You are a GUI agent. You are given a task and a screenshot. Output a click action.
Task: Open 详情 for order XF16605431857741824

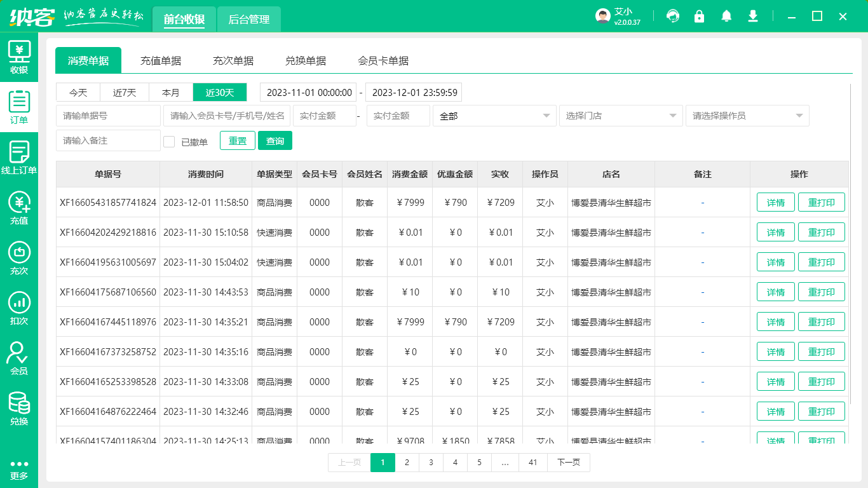[775, 202]
